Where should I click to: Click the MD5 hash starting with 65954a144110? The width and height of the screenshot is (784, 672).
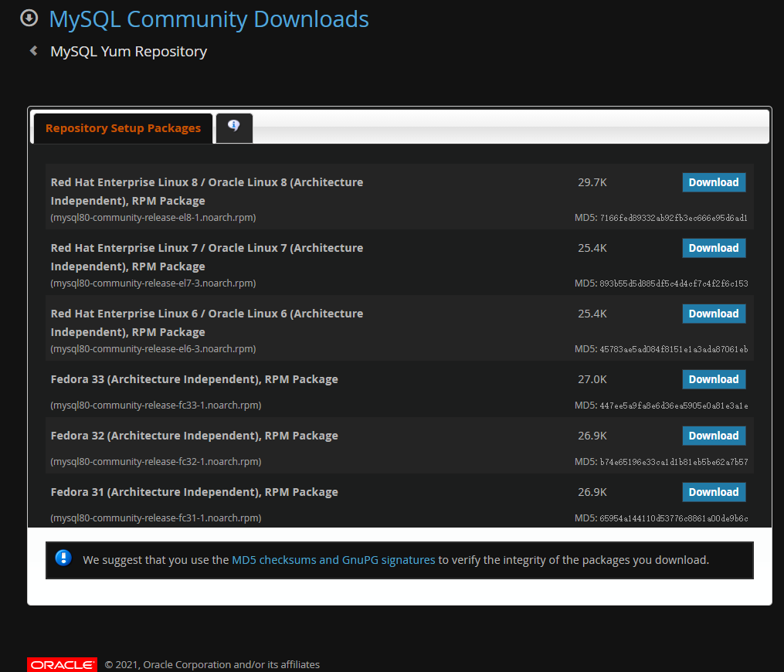click(x=674, y=518)
